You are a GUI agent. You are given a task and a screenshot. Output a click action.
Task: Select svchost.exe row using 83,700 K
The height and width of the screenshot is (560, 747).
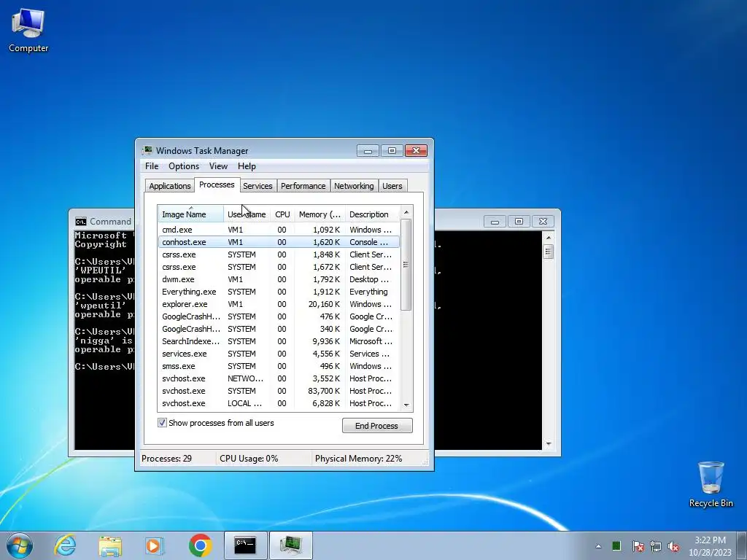279,391
